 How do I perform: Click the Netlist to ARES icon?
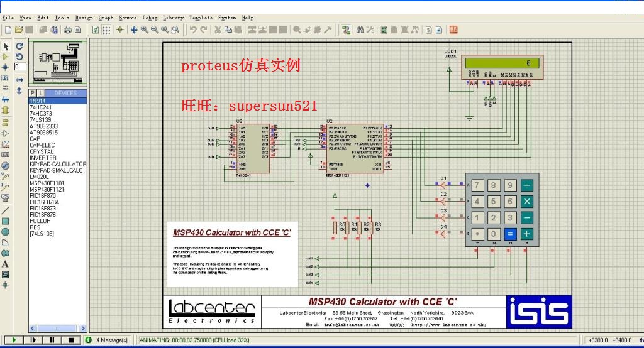click(453, 30)
